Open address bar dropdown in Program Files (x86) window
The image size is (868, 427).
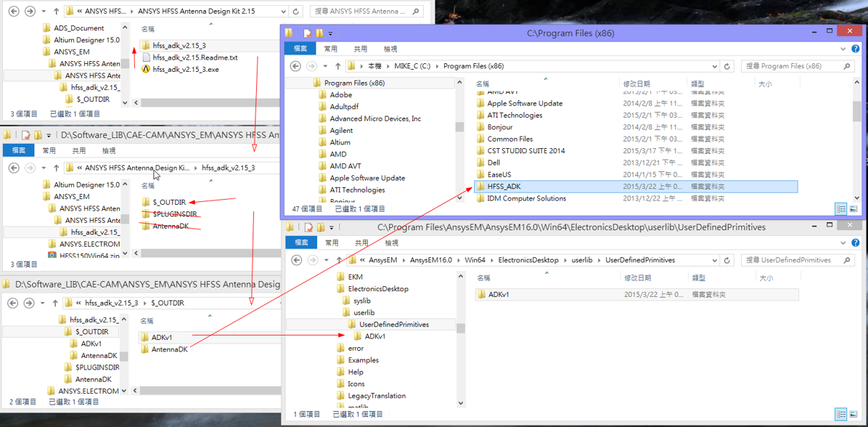tap(716, 66)
